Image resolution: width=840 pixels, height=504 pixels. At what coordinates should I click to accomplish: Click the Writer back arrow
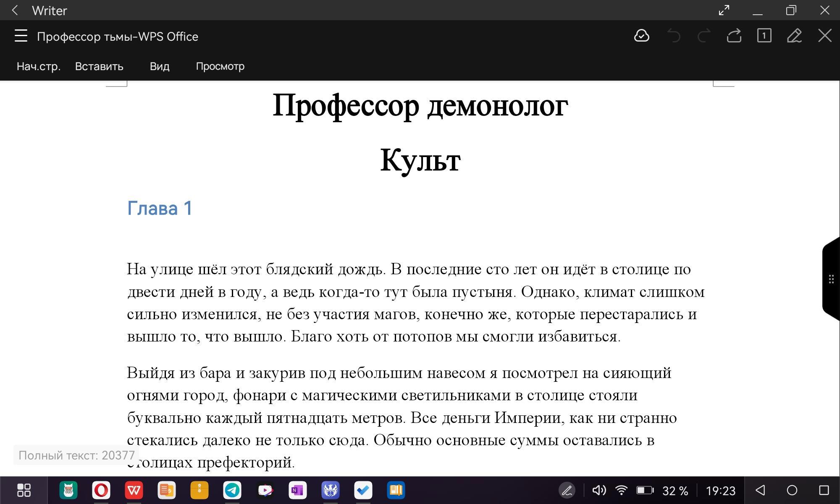pyautogui.click(x=15, y=10)
